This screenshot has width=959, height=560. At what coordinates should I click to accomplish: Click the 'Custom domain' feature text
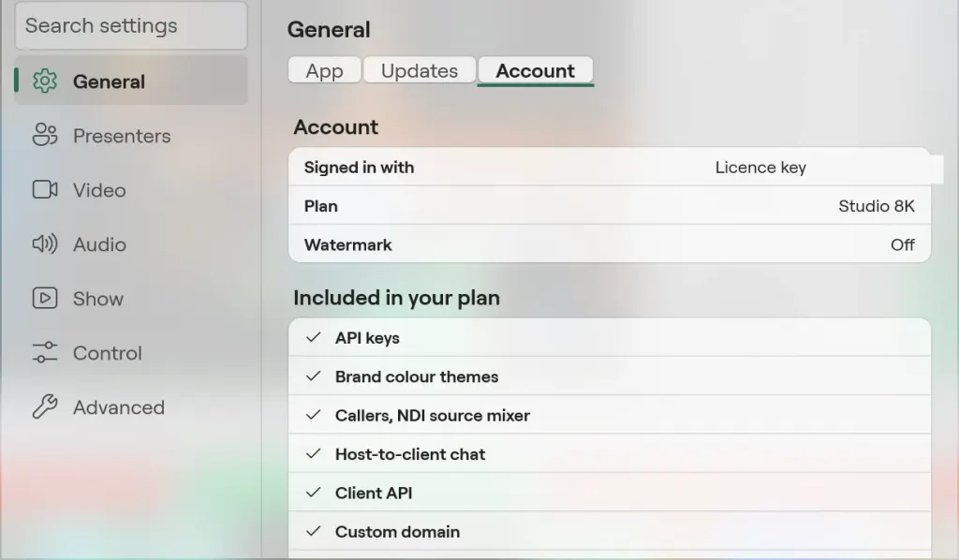[397, 532]
